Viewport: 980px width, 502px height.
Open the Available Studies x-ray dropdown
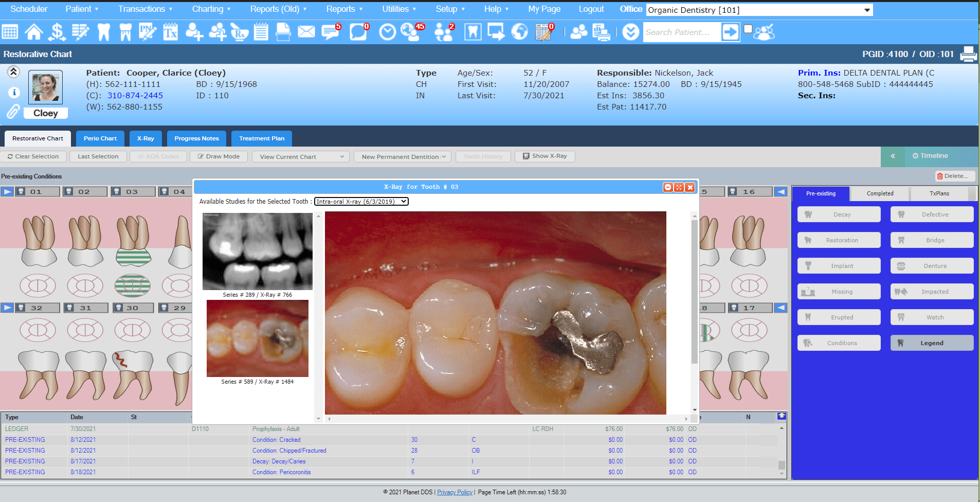[360, 201]
